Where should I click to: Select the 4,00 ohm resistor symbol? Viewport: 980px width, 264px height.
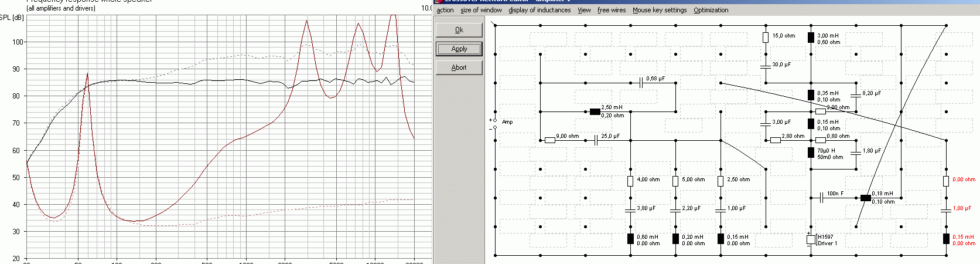coord(630,181)
